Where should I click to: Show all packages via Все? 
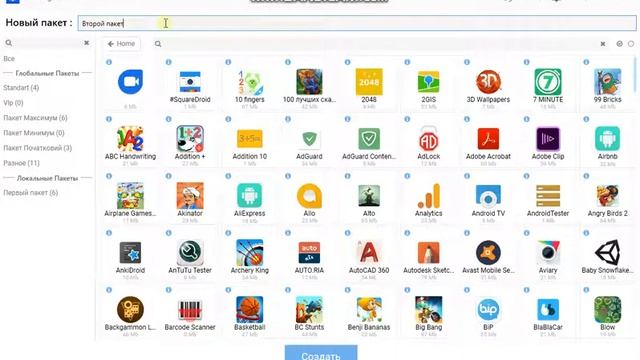pos(9,59)
